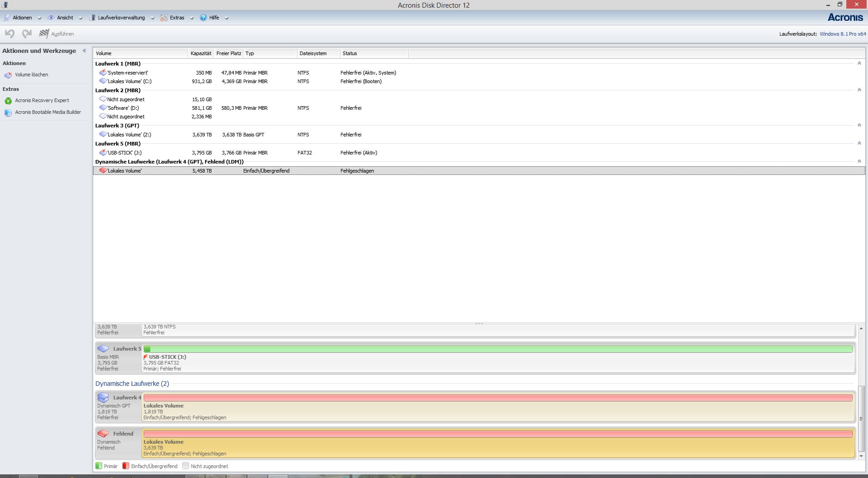Screen dimensions: 868x478
Task: Click the Nicht zugeordnet 2,336 MB icon
Action: click(x=103, y=117)
